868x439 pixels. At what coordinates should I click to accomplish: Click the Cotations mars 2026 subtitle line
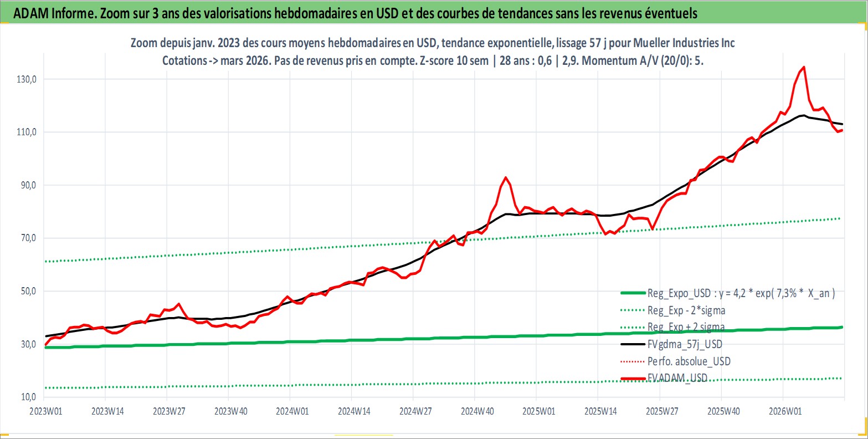point(433,60)
